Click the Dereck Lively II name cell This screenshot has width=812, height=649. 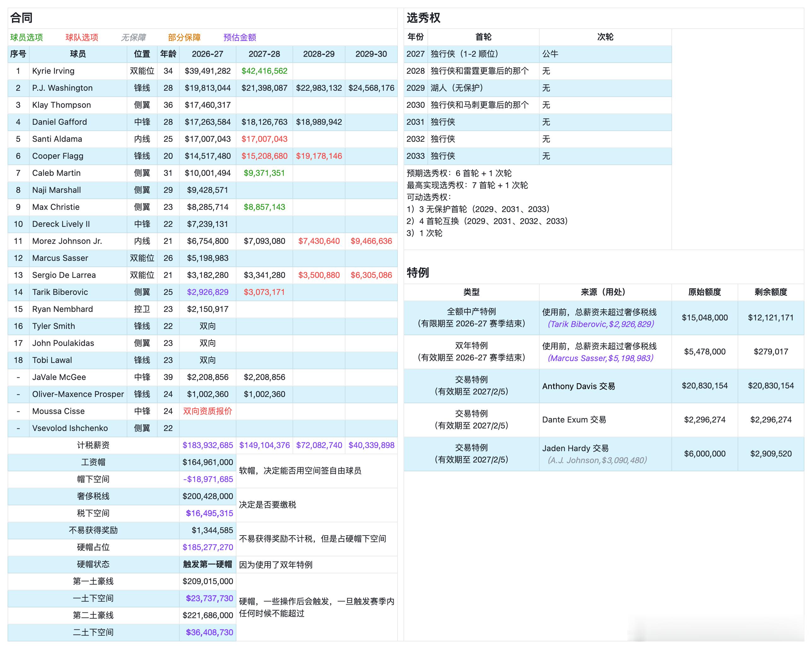click(x=78, y=224)
